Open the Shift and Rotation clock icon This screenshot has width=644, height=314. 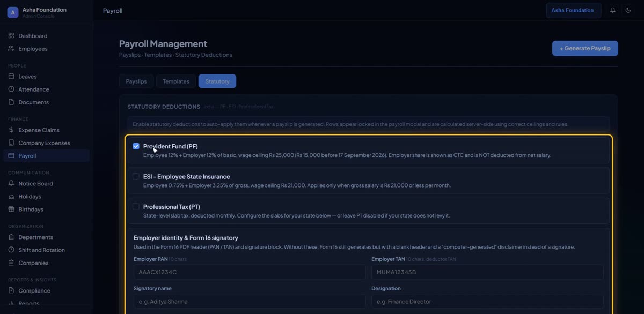(11, 250)
